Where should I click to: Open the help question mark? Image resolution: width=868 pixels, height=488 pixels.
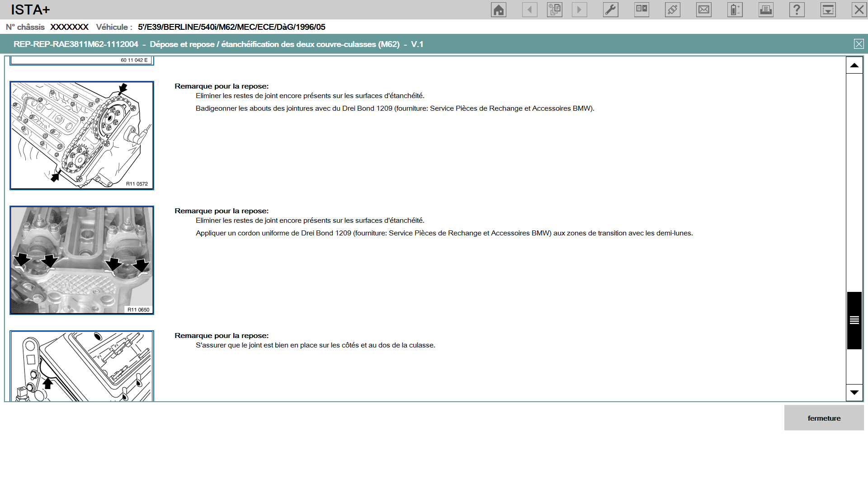pyautogui.click(x=797, y=9)
